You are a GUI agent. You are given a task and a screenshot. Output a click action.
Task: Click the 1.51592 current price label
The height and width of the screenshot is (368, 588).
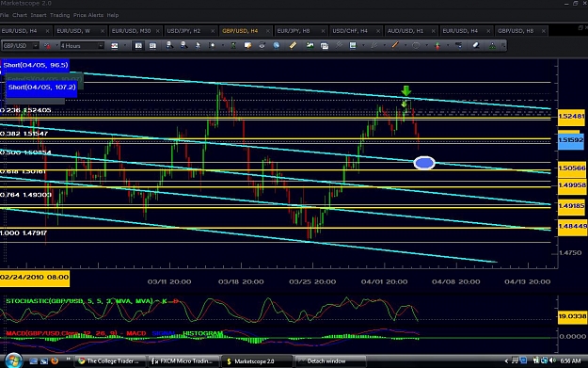click(571, 140)
